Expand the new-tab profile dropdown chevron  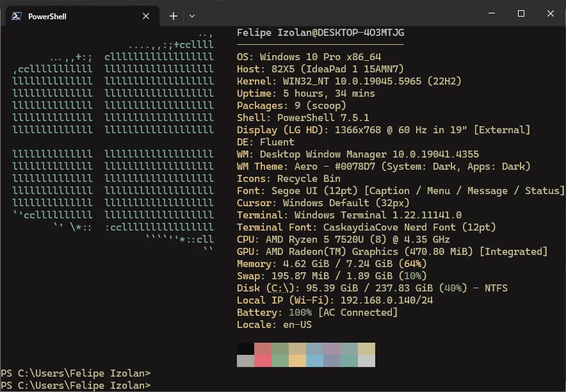click(x=192, y=16)
